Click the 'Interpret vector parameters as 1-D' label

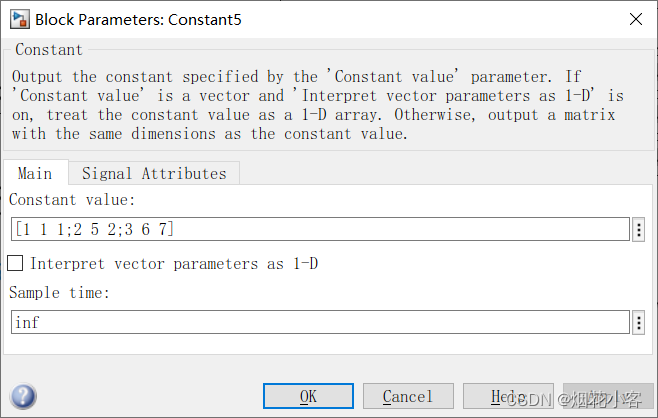coord(174,264)
